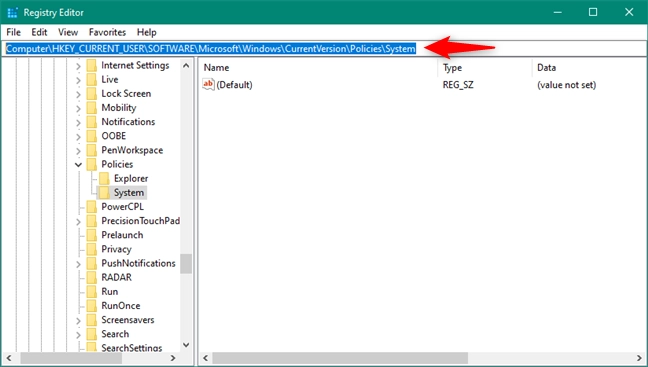648x367 pixels.
Task: Click tree pane vertical scrollbar thumb
Action: tap(186, 264)
